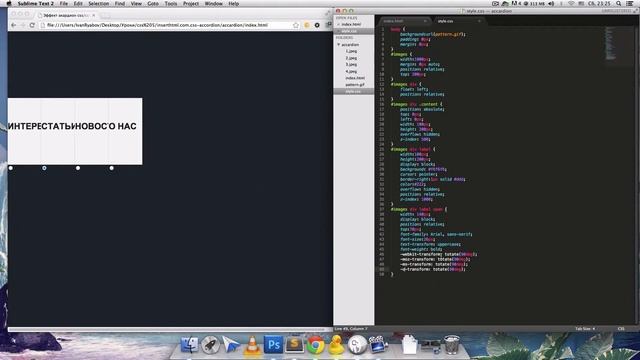
Task: Close the index.html editor tab
Action: (425, 21)
